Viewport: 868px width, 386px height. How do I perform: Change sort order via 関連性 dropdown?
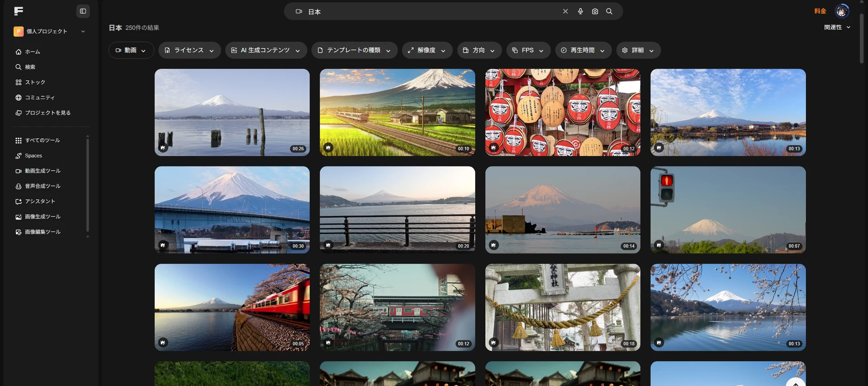(x=837, y=28)
